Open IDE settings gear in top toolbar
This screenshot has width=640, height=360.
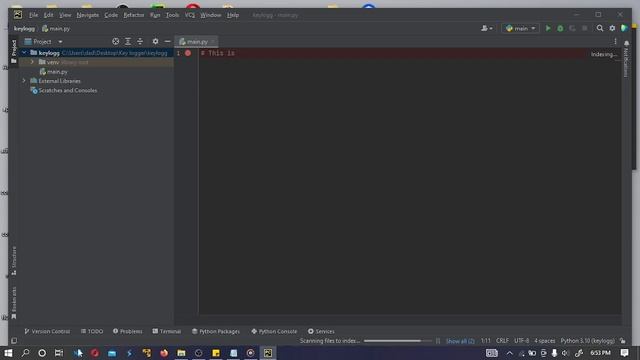pos(612,28)
